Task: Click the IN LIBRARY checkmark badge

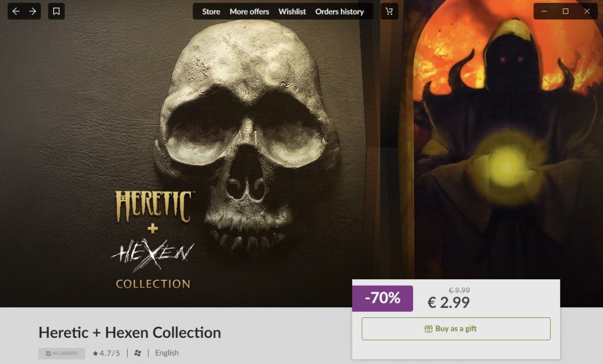Action: coord(62,353)
